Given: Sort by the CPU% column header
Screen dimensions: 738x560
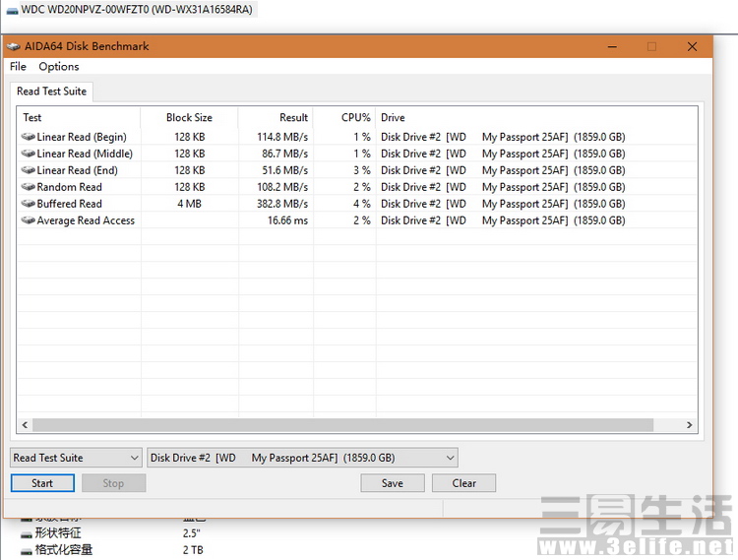Looking at the screenshot, I should coord(344,118).
